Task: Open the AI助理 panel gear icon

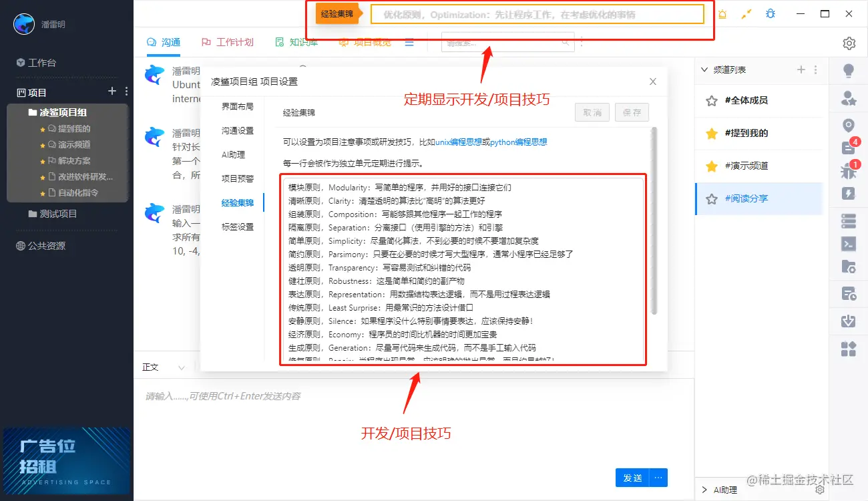Action: 820,490
